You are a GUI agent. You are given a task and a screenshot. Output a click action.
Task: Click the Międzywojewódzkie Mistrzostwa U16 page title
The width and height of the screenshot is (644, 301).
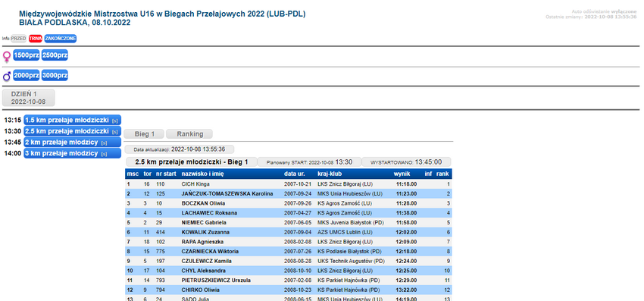162,14
